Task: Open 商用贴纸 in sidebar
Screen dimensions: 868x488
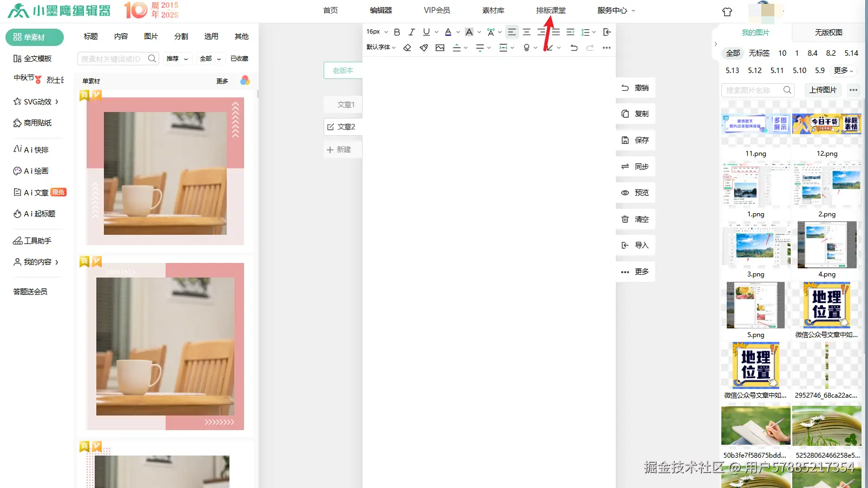Action: pos(32,123)
